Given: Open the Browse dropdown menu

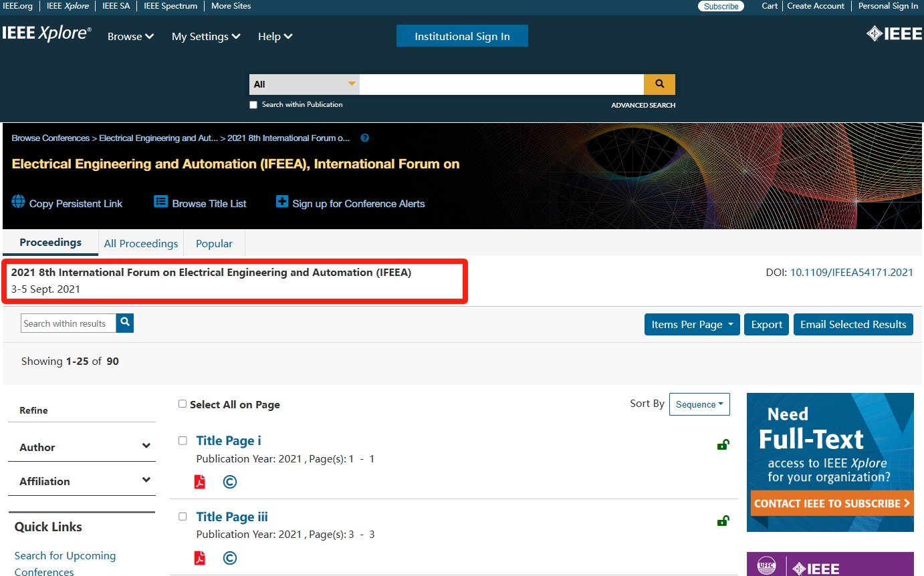Looking at the screenshot, I should (131, 36).
